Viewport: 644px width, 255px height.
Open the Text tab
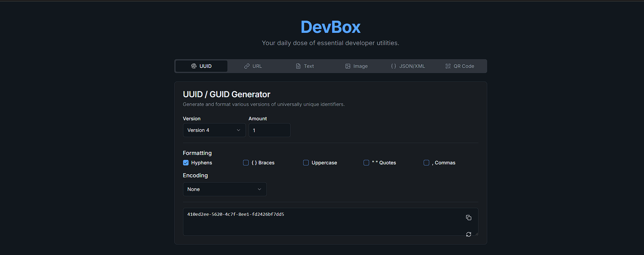[305, 66]
